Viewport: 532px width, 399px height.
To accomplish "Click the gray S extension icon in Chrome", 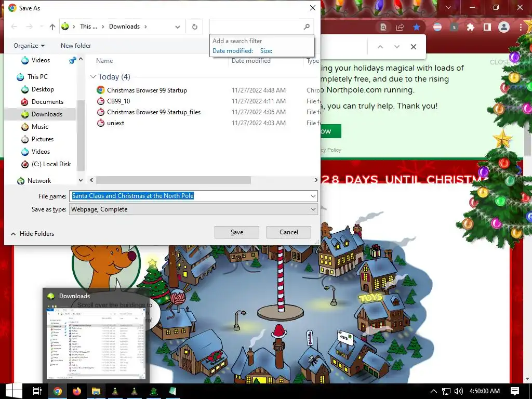I will click(x=454, y=27).
